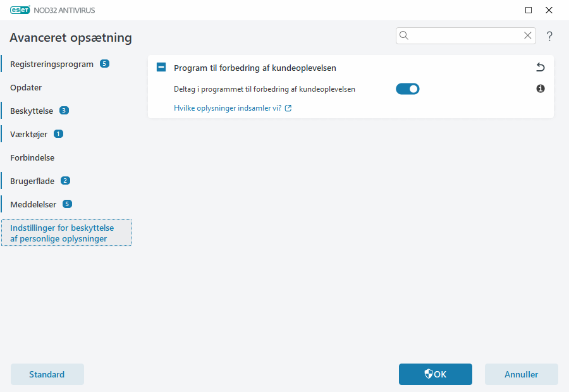569x392 pixels.
Task: Open the Beskyttelse settings category
Action: point(32,110)
